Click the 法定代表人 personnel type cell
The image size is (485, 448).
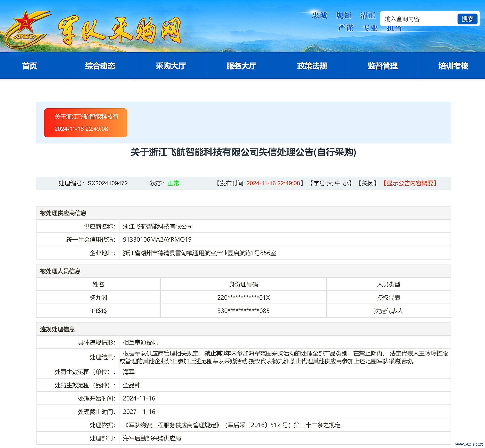(x=389, y=311)
